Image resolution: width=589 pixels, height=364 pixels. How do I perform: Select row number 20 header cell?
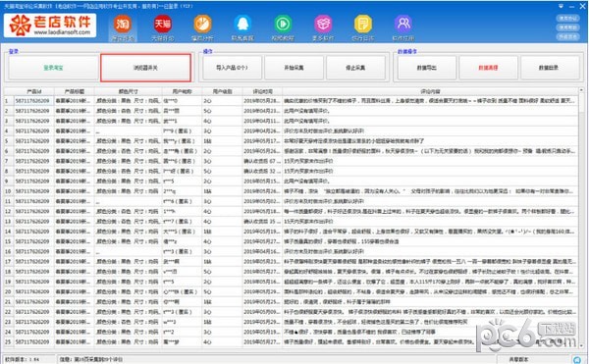[9, 291]
